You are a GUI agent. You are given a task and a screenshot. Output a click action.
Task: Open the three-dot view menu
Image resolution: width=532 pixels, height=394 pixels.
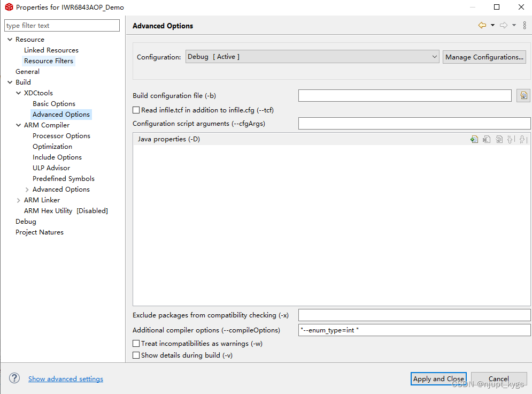[x=525, y=25]
